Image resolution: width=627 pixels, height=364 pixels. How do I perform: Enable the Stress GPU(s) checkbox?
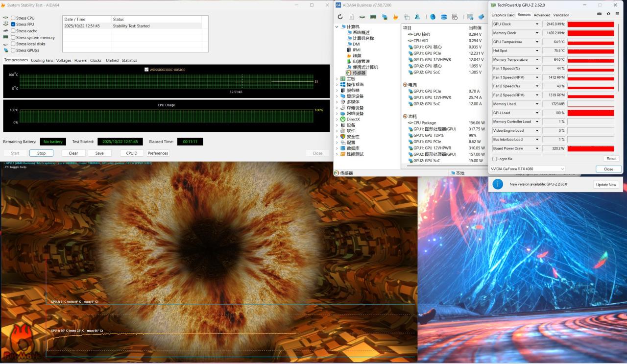point(13,50)
